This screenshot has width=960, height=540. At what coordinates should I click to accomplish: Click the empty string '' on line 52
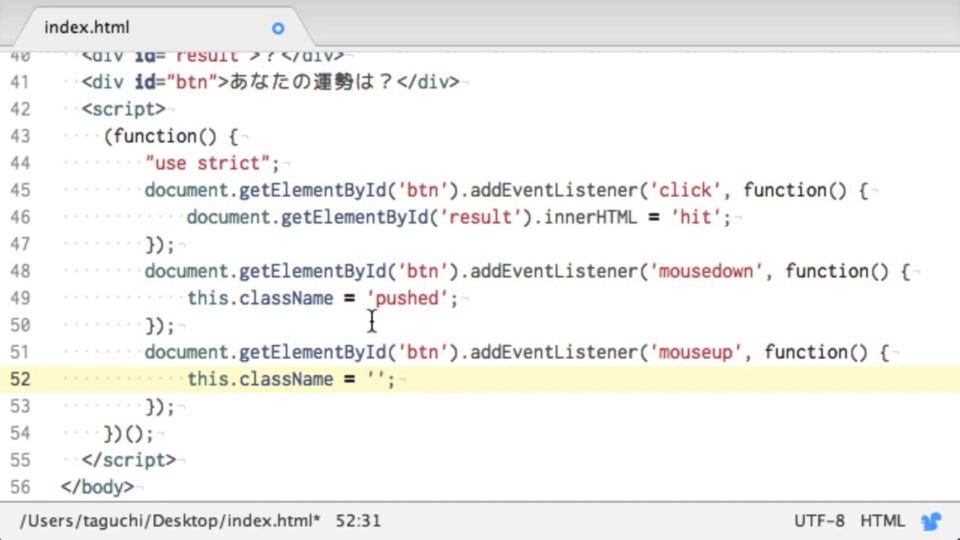pyautogui.click(x=375, y=380)
